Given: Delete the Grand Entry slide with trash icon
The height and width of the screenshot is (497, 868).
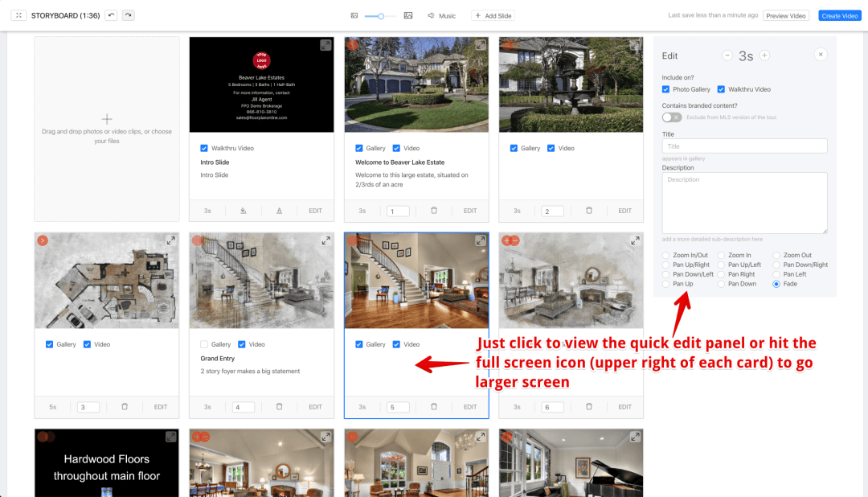Looking at the screenshot, I should coord(279,407).
